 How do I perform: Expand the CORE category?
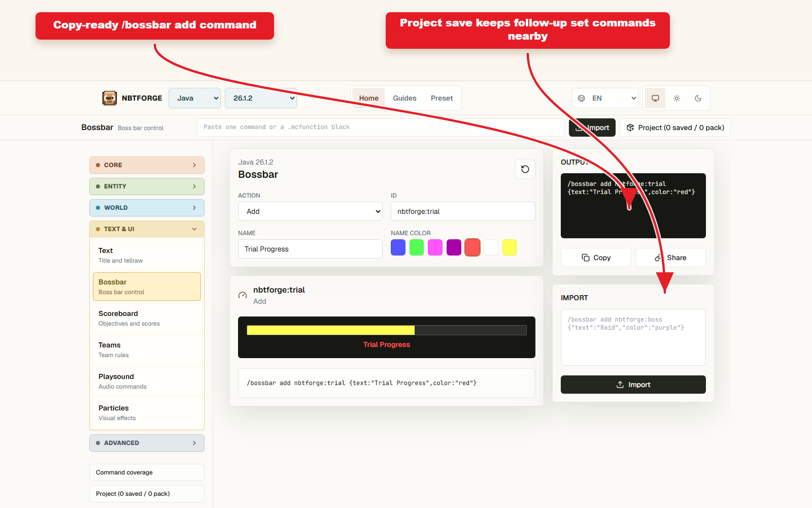pos(147,165)
